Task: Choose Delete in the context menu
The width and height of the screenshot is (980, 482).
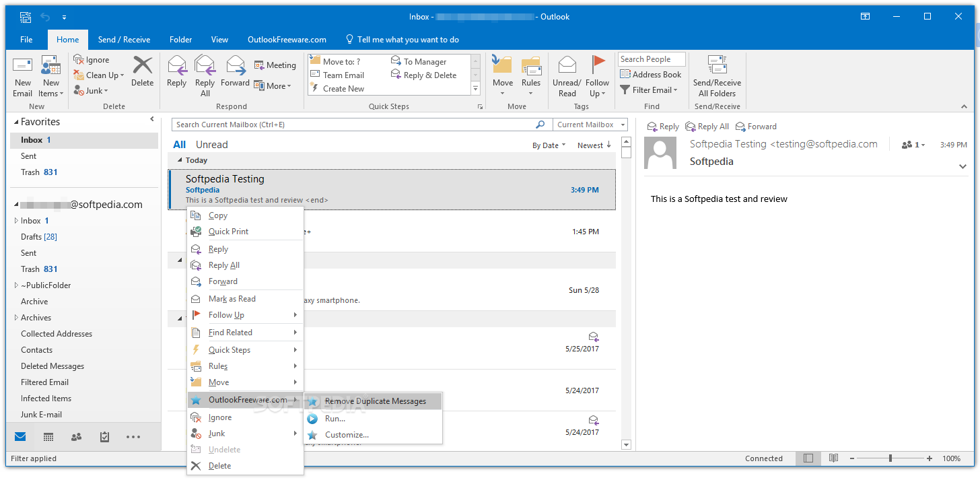Action: click(245, 466)
